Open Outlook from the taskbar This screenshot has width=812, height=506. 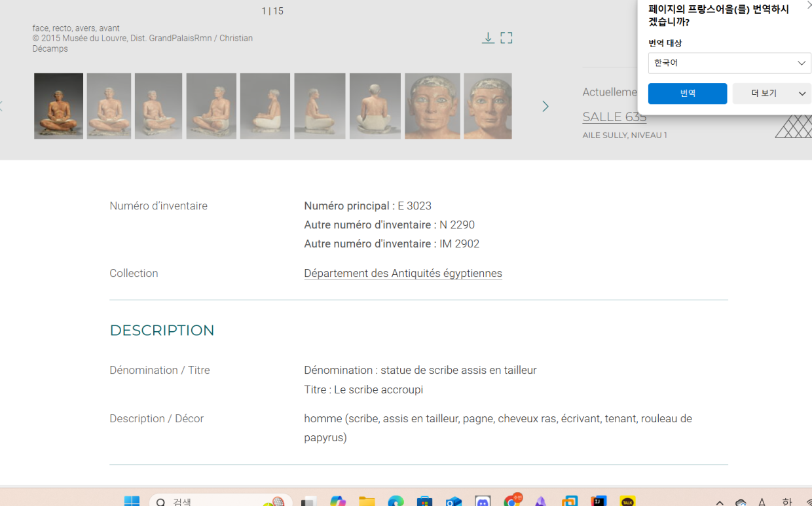click(x=454, y=501)
